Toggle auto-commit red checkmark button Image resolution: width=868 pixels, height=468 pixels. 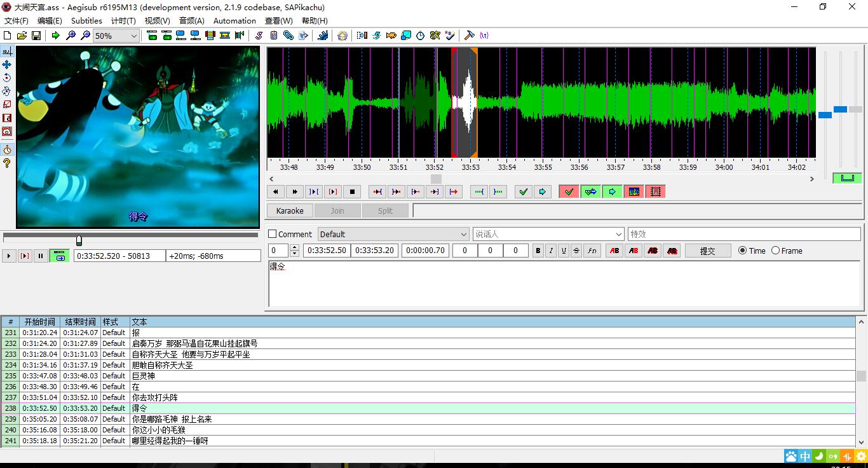569,191
